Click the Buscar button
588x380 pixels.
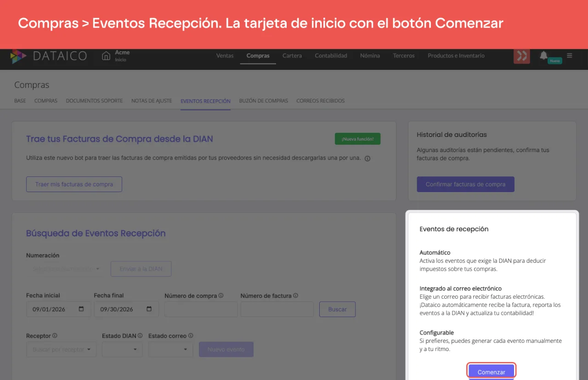[x=337, y=309]
